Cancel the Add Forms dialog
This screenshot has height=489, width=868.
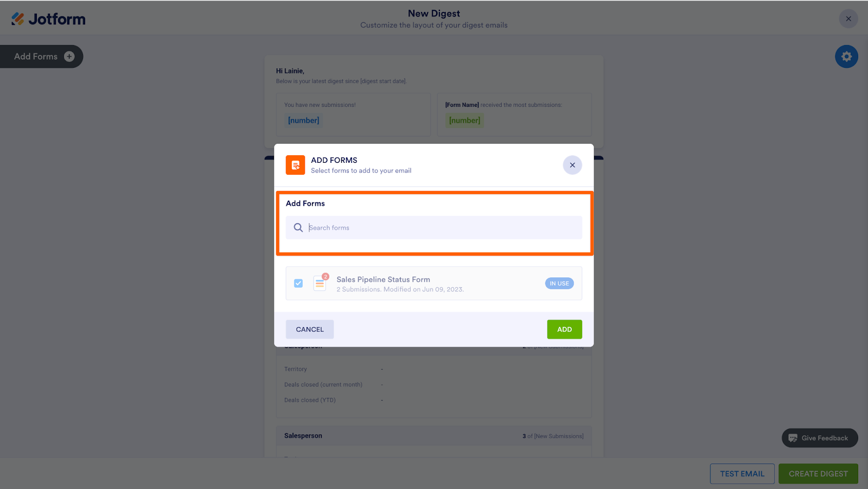pyautogui.click(x=310, y=329)
